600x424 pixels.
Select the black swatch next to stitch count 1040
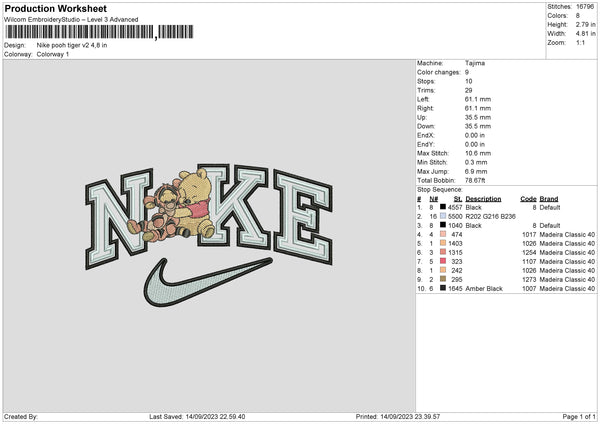click(443, 225)
